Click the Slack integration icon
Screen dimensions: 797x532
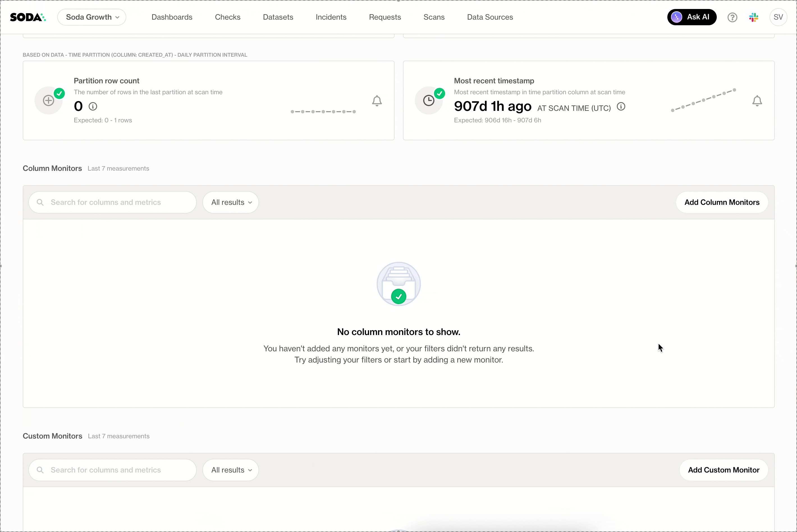pyautogui.click(x=754, y=17)
